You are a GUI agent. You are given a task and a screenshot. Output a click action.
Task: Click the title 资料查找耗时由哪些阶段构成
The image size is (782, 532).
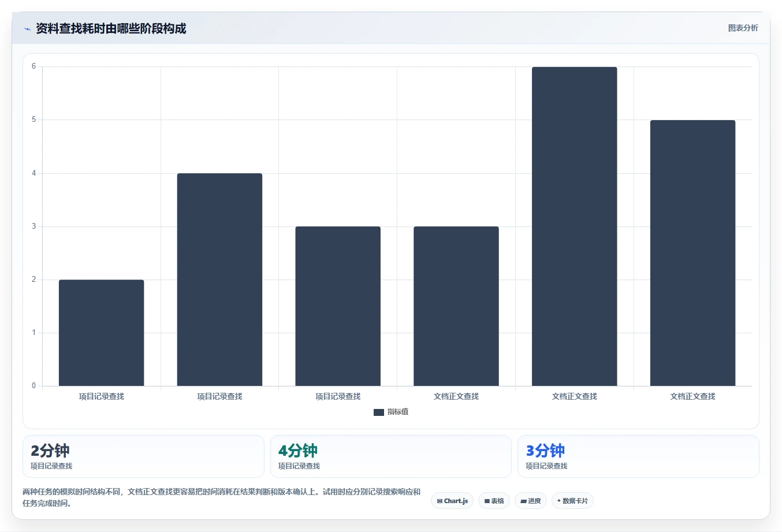click(x=111, y=28)
